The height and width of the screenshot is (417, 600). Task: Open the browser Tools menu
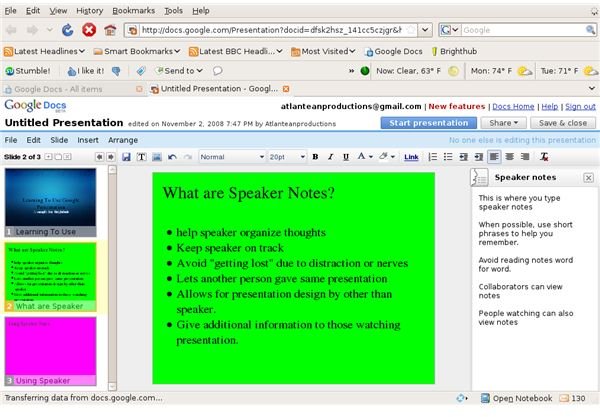[x=173, y=11]
